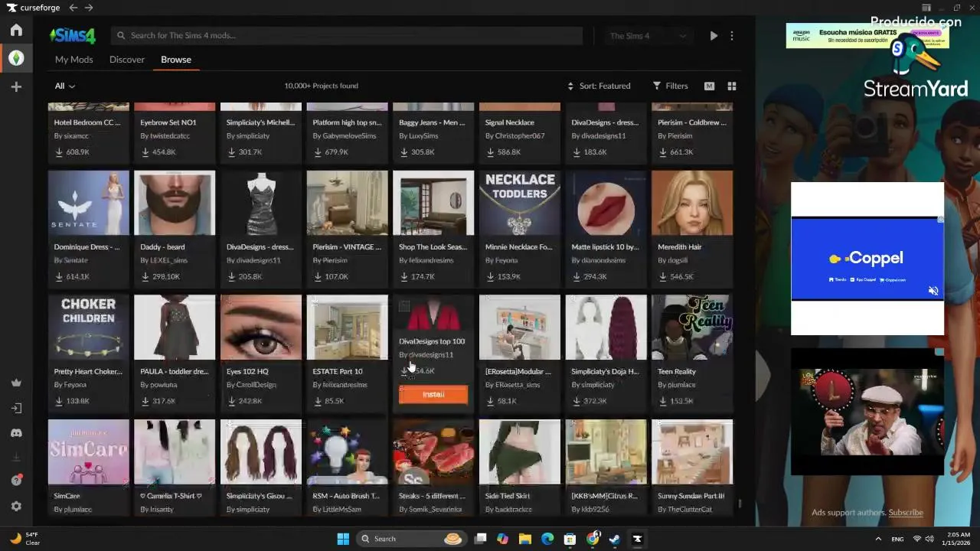Image resolution: width=980 pixels, height=551 pixels.
Task: Select the Browse tab
Action: pos(176,60)
